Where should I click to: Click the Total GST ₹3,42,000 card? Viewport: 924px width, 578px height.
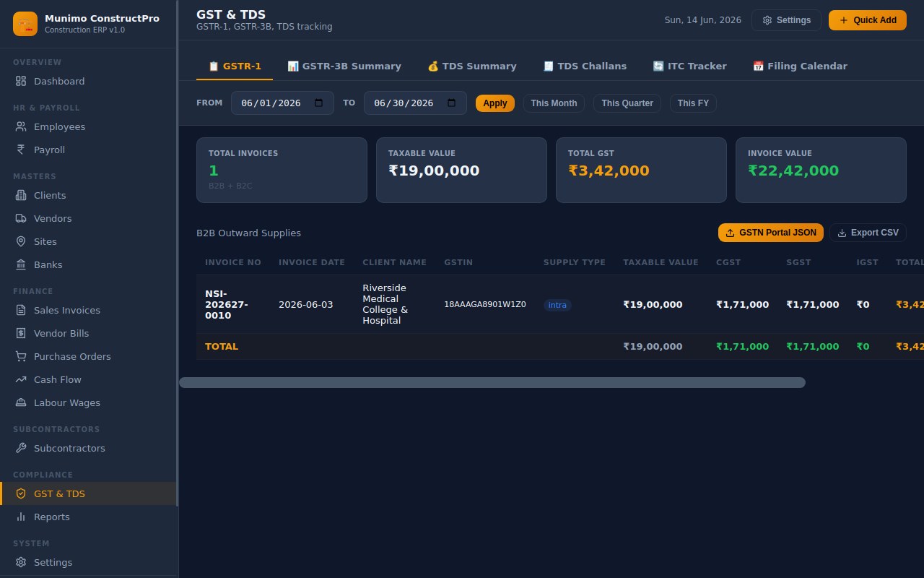pyautogui.click(x=641, y=170)
